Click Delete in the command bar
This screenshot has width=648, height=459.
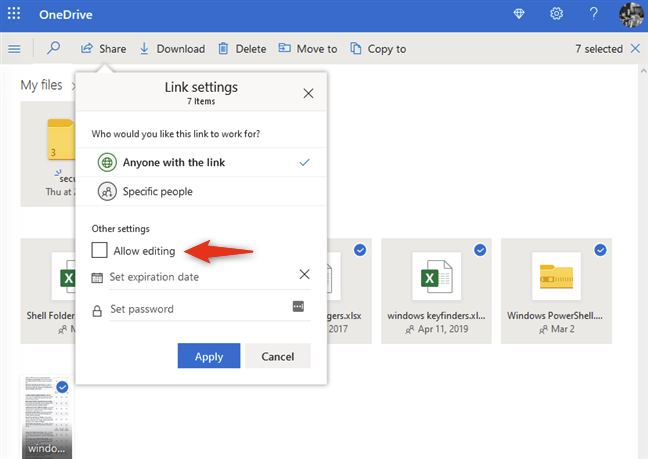pos(242,49)
